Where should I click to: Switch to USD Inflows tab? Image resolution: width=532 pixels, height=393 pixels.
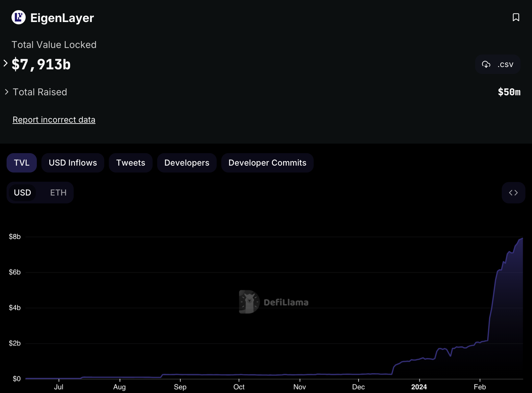[x=73, y=163]
